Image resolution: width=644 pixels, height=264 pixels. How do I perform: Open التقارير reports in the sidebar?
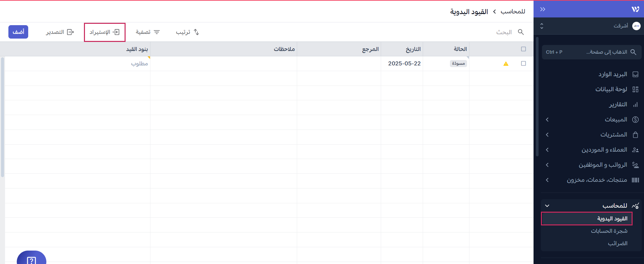click(618, 104)
